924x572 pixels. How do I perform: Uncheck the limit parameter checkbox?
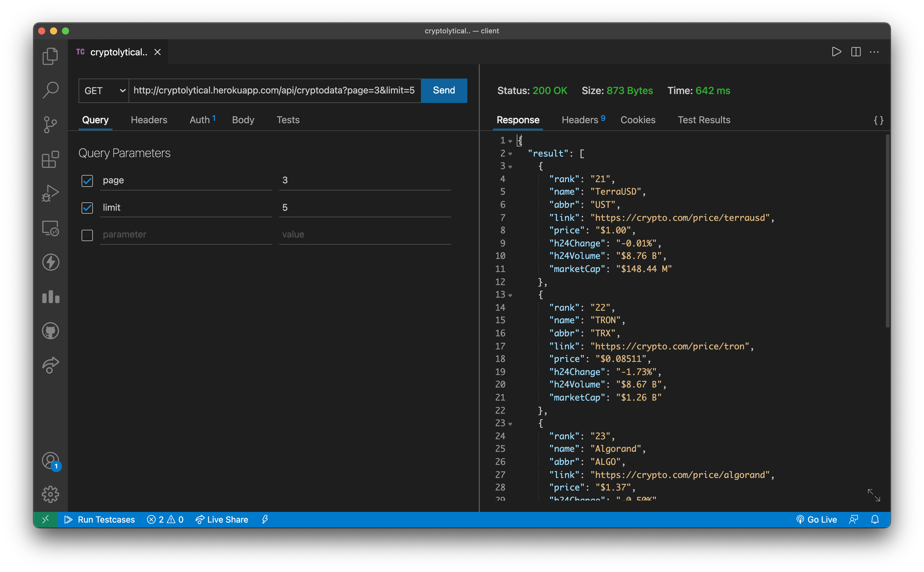tap(87, 208)
